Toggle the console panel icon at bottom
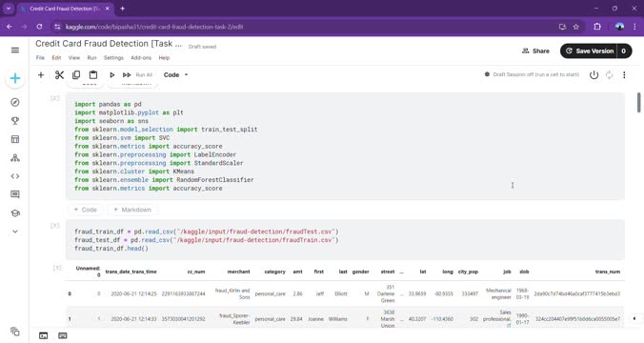The height and width of the screenshot is (343, 644). tap(43, 335)
